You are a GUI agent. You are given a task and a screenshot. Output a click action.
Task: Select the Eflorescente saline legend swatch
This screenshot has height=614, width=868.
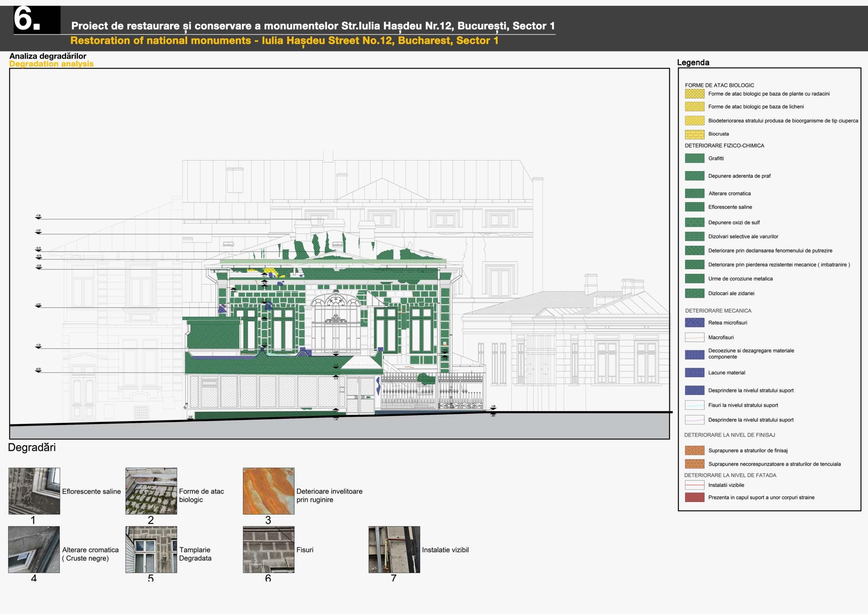694,207
